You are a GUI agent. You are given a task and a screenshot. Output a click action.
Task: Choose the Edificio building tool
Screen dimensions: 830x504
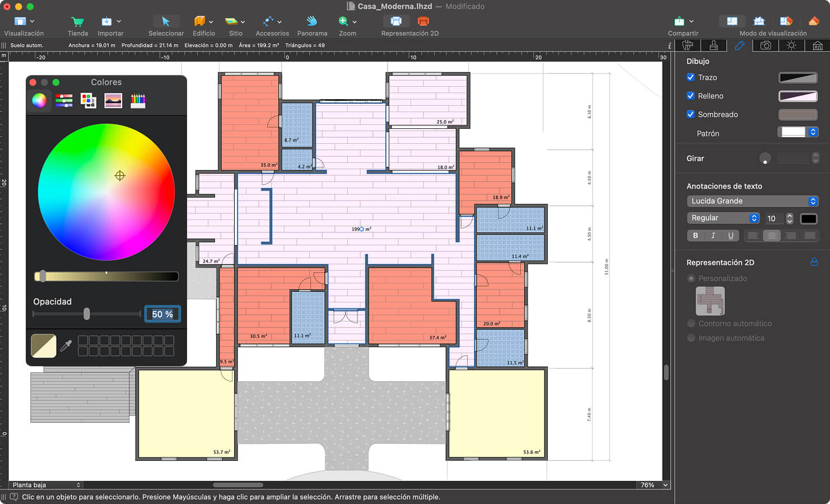coord(199,21)
